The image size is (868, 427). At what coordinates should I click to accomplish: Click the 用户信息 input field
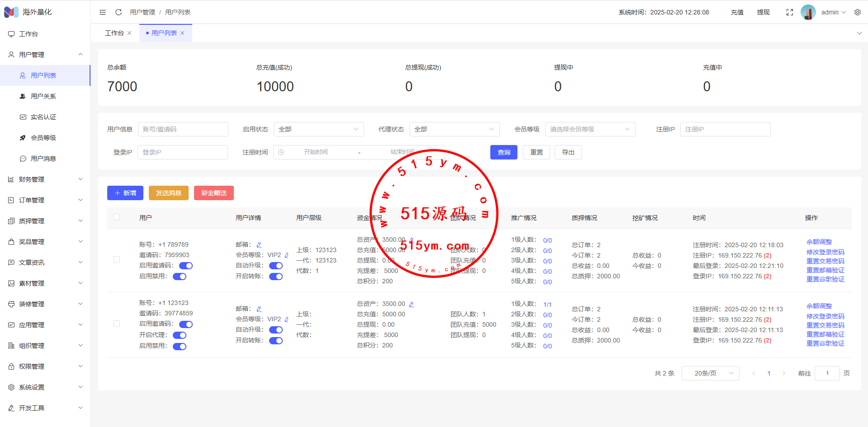pyautogui.click(x=183, y=129)
